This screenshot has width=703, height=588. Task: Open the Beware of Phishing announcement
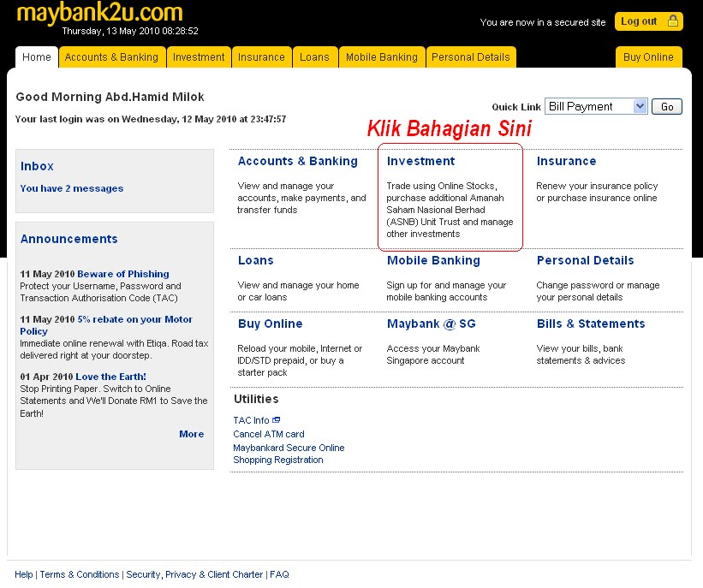123,274
